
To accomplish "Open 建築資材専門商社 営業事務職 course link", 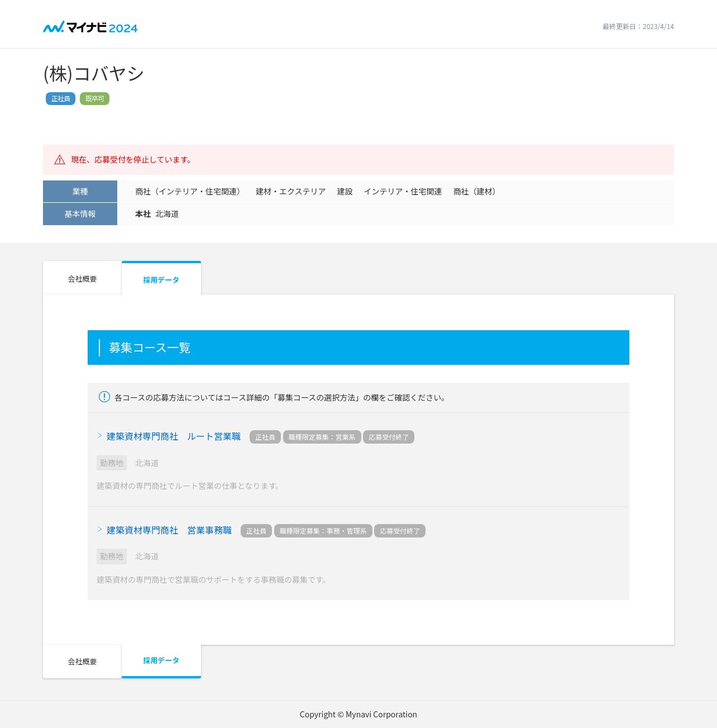I will (x=169, y=530).
